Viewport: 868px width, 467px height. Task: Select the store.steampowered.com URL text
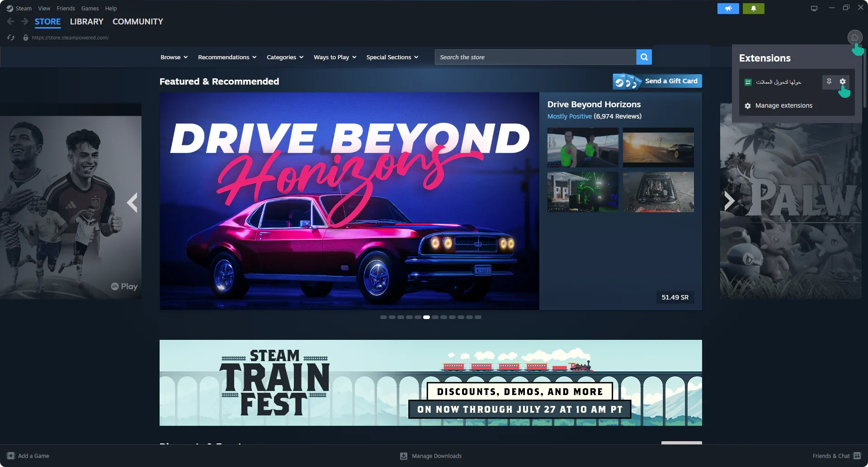(70, 38)
